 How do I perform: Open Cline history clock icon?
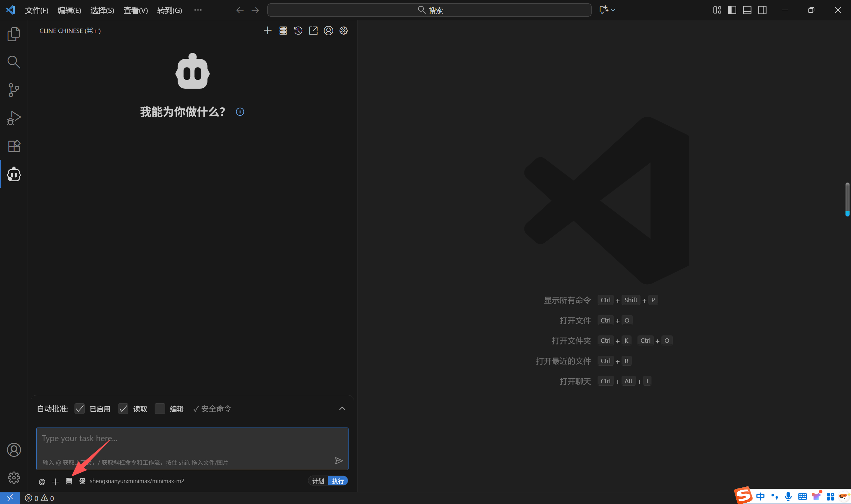tap(298, 31)
